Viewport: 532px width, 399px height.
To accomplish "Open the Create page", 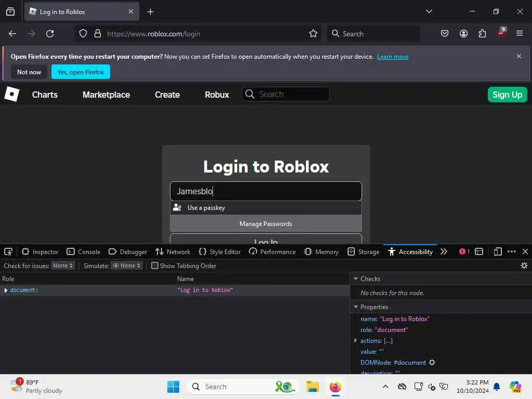I will pos(167,95).
